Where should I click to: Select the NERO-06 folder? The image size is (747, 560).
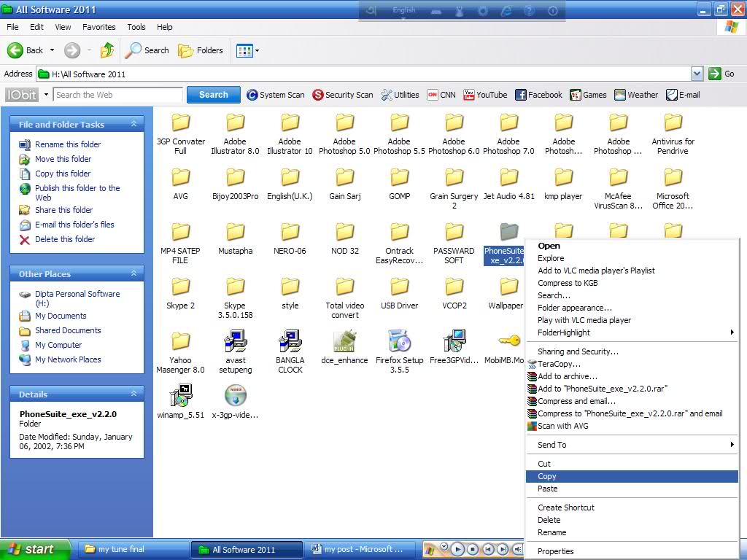click(x=290, y=239)
